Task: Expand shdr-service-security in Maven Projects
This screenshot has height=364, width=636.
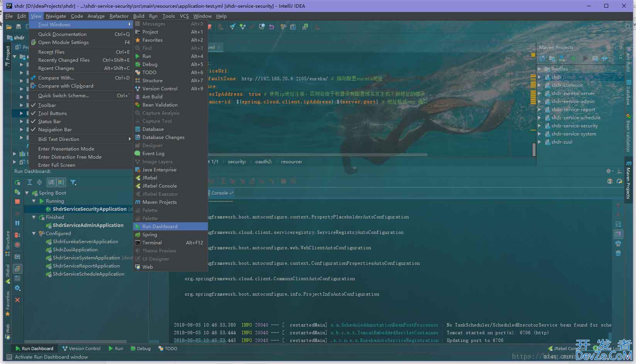Action: pos(539,126)
